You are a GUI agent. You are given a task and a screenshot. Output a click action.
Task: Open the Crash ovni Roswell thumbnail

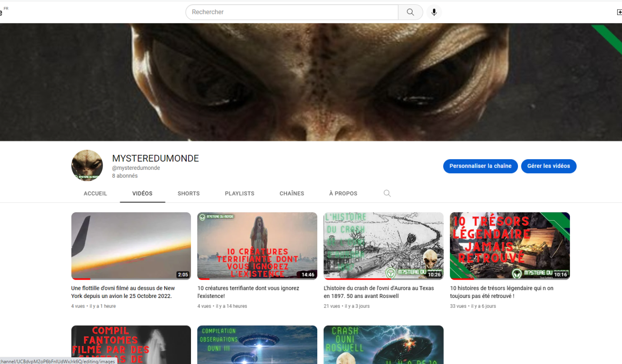coord(383,345)
